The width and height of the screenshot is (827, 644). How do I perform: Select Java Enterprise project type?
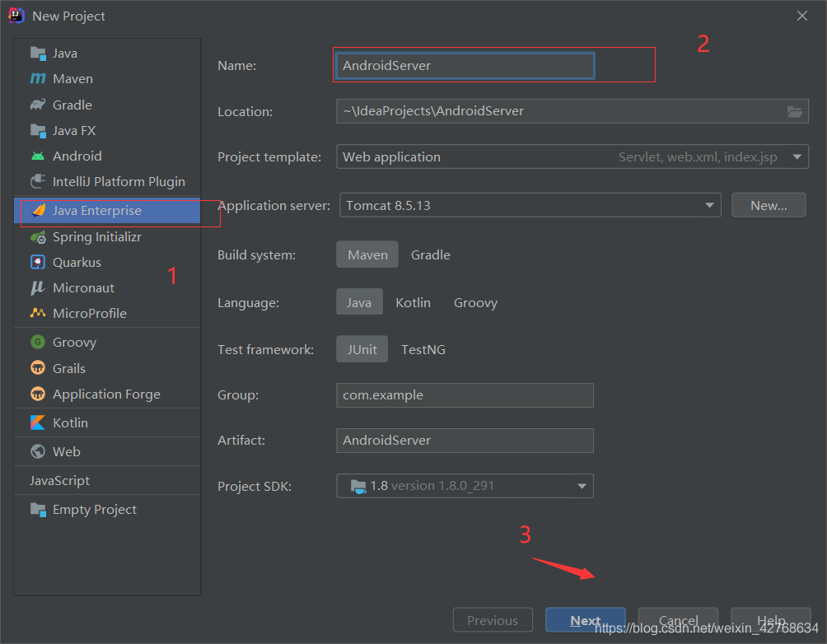pos(107,211)
